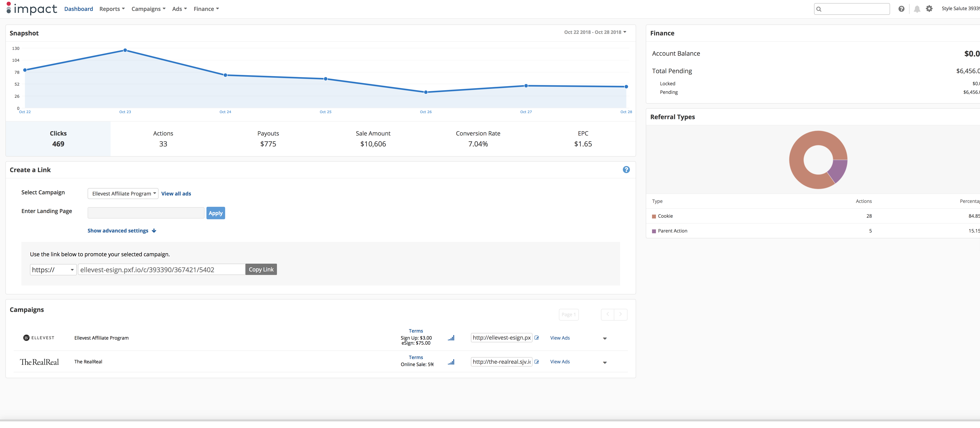
Task: Click The RealReal campaign name text
Action: [x=88, y=362]
